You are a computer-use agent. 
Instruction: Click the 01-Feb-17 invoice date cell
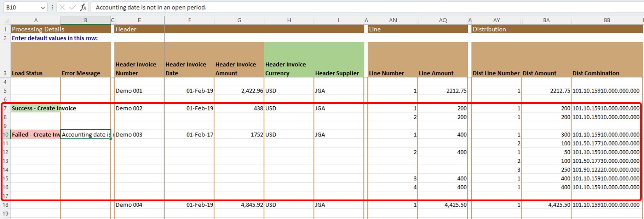(189, 135)
